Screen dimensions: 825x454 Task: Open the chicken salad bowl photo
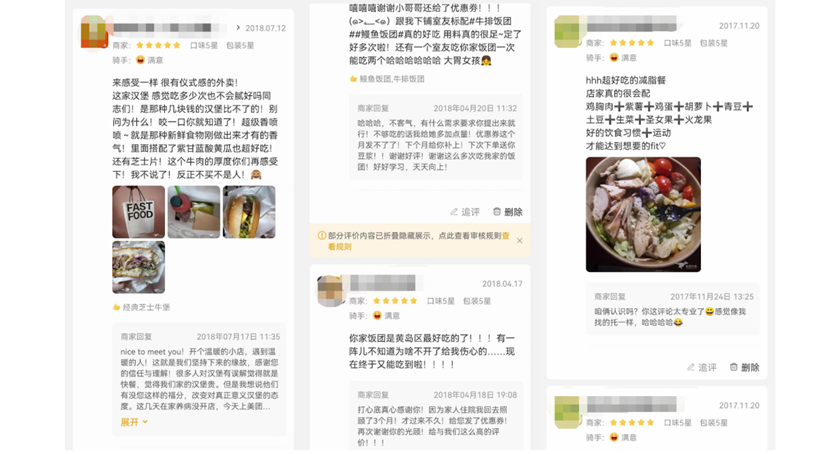point(643,215)
